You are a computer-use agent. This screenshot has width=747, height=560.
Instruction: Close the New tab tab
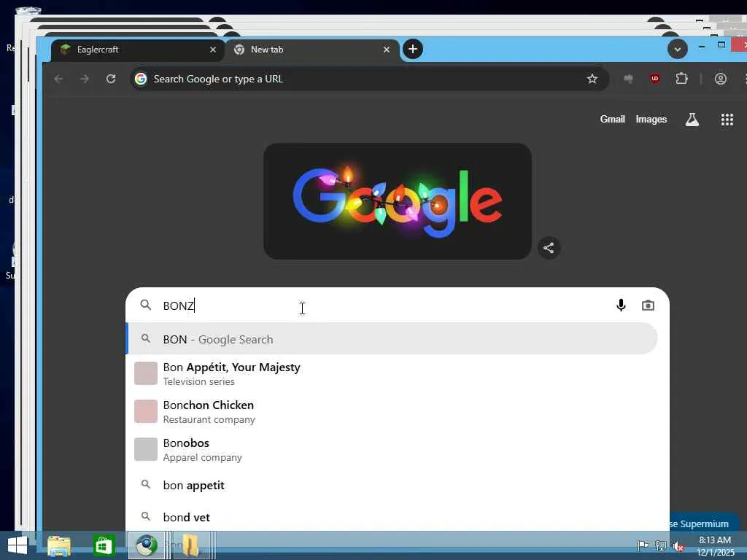[x=387, y=50]
